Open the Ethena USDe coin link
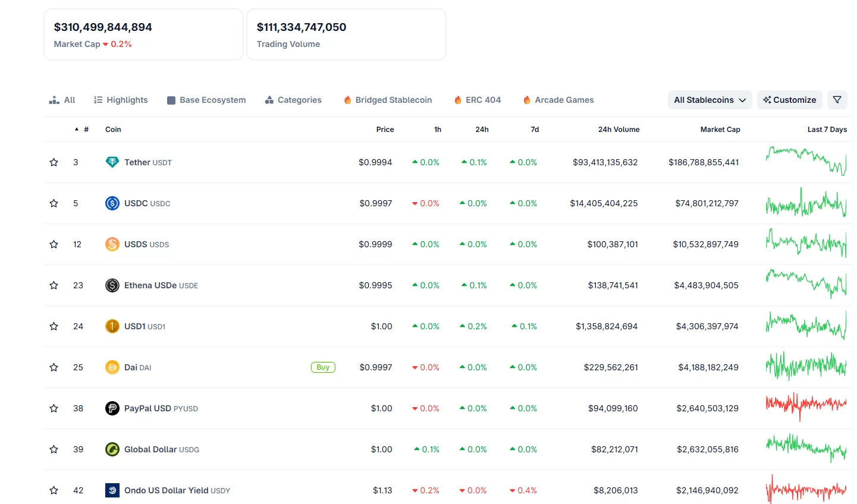 tap(161, 285)
